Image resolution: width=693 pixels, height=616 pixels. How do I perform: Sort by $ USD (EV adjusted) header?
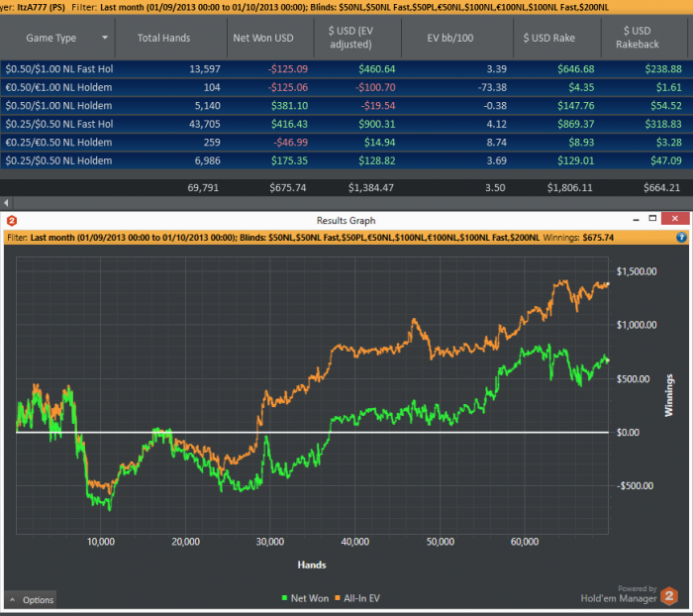[350, 38]
